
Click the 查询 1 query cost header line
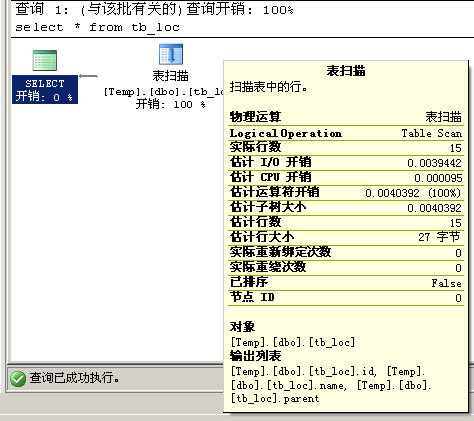(x=155, y=9)
